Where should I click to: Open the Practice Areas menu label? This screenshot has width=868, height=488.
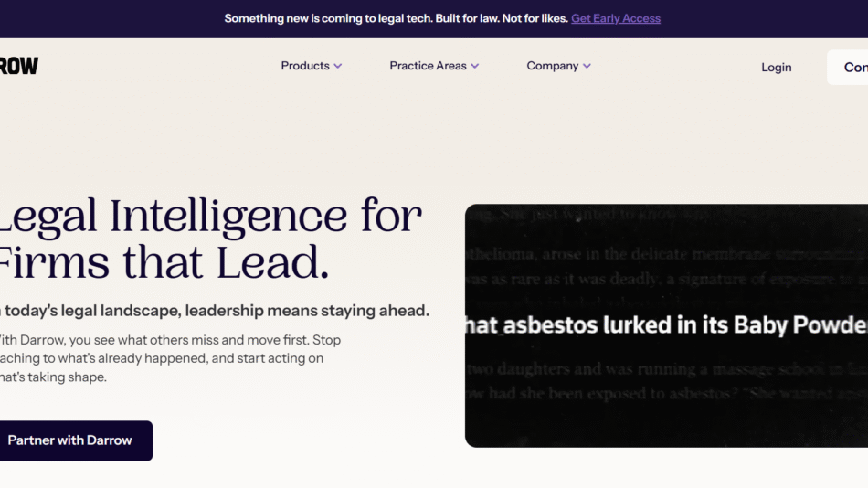(428, 66)
